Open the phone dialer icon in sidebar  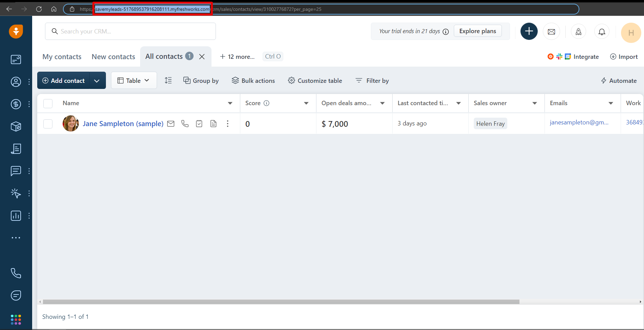click(x=16, y=273)
